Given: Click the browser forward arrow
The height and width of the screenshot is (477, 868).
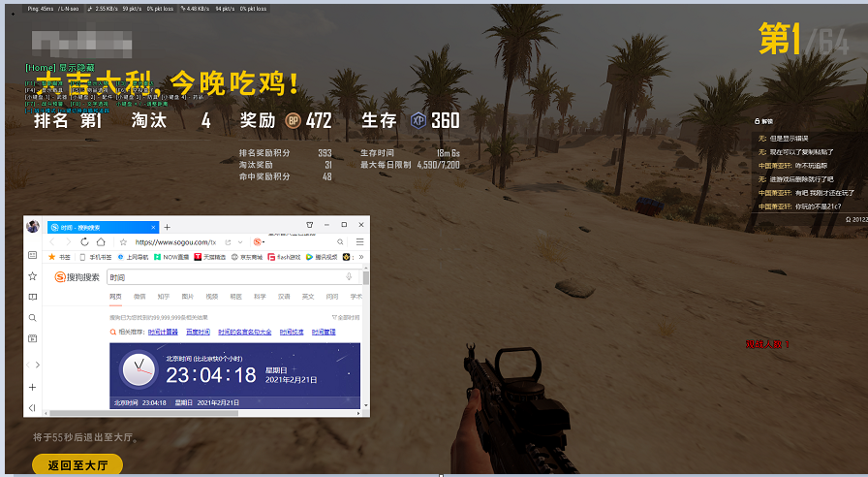Looking at the screenshot, I should [x=68, y=242].
